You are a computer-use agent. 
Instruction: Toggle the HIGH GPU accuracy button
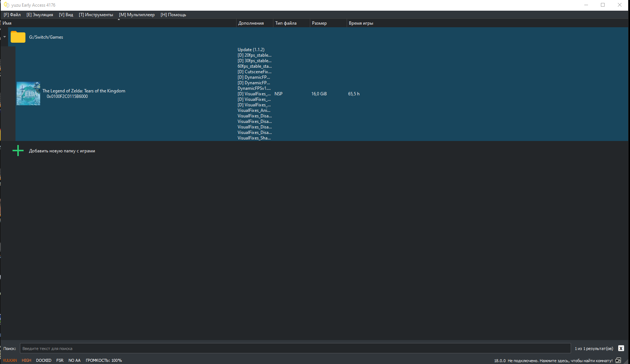27,360
